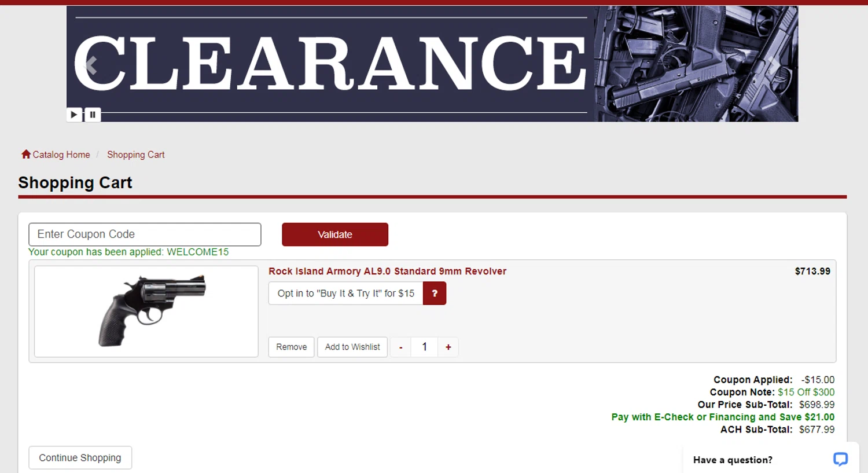Open the Catalog Home breadcrumb link

point(61,155)
